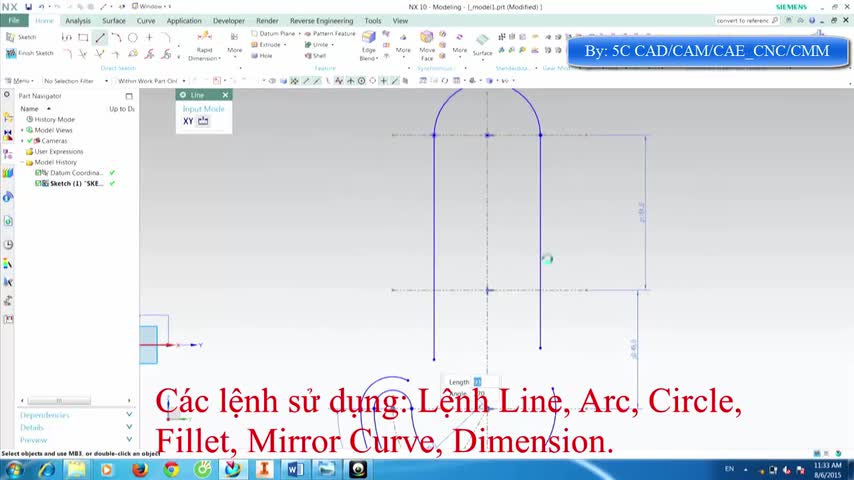Click the Finish Sketch button

pos(29,53)
